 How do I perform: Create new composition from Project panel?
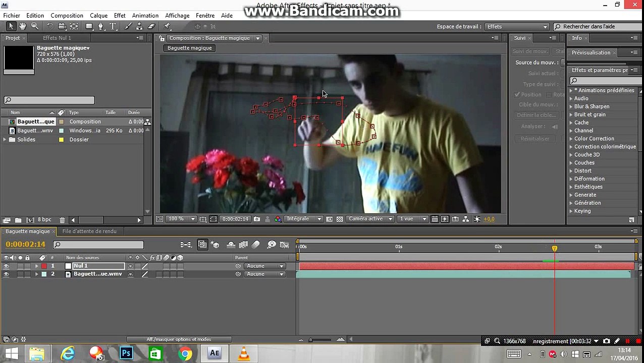click(30, 220)
